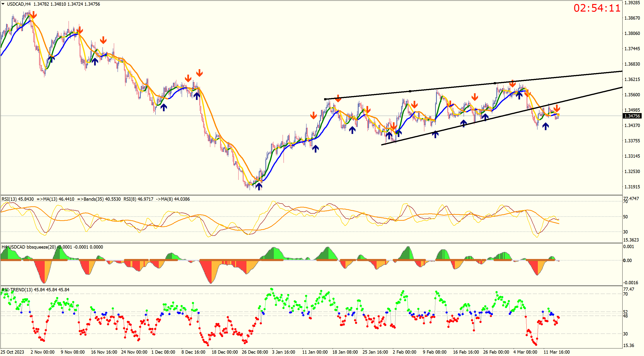Click the red arrow touching the upper trendline in March
Screen dimensions: 644x356
click(512, 83)
